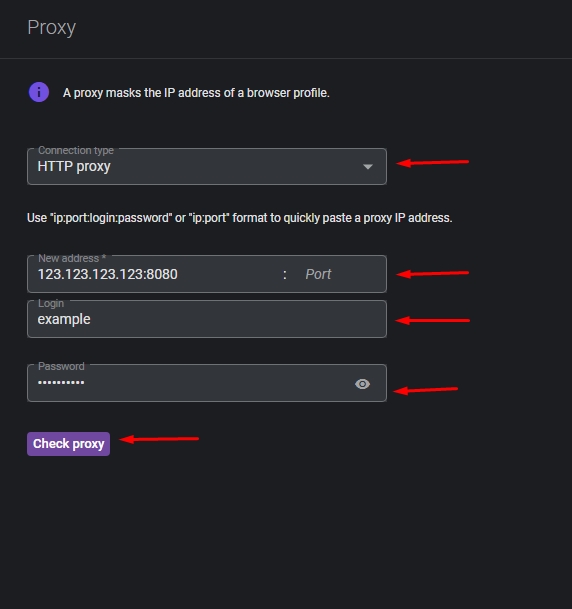The image size is (572, 609).
Task: Focus the New address input field
Action: point(155,274)
